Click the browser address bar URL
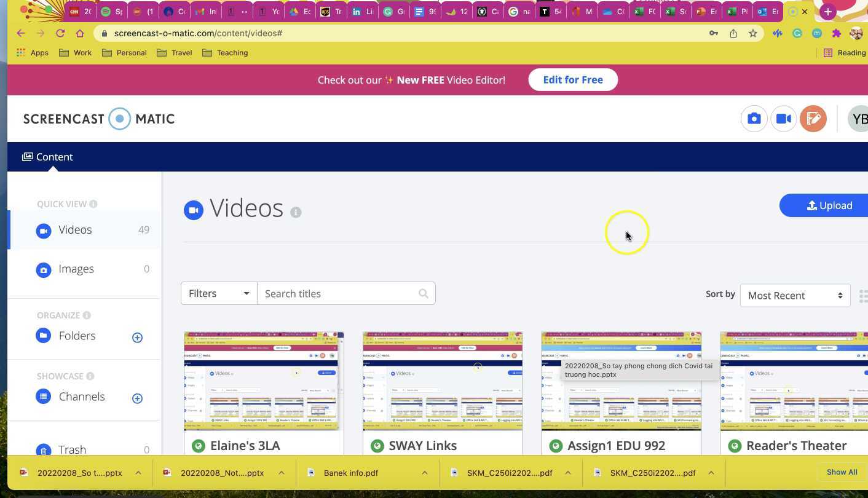The width and height of the screenshot is (868, 498). (198, 33)
